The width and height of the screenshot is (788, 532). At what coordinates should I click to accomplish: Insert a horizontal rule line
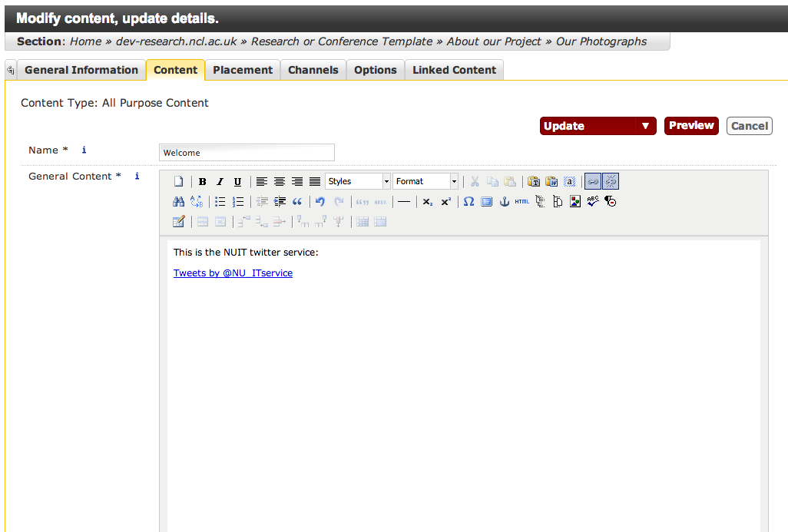[x=403, y=202]
